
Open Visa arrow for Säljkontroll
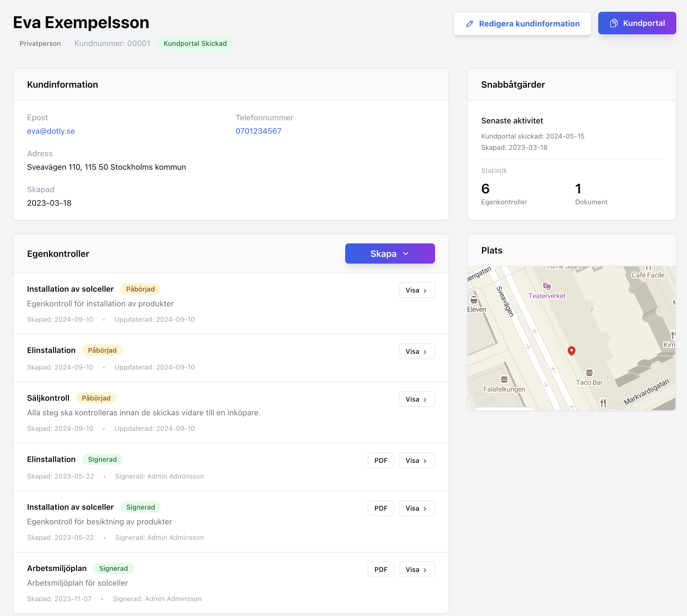[425, 400]
